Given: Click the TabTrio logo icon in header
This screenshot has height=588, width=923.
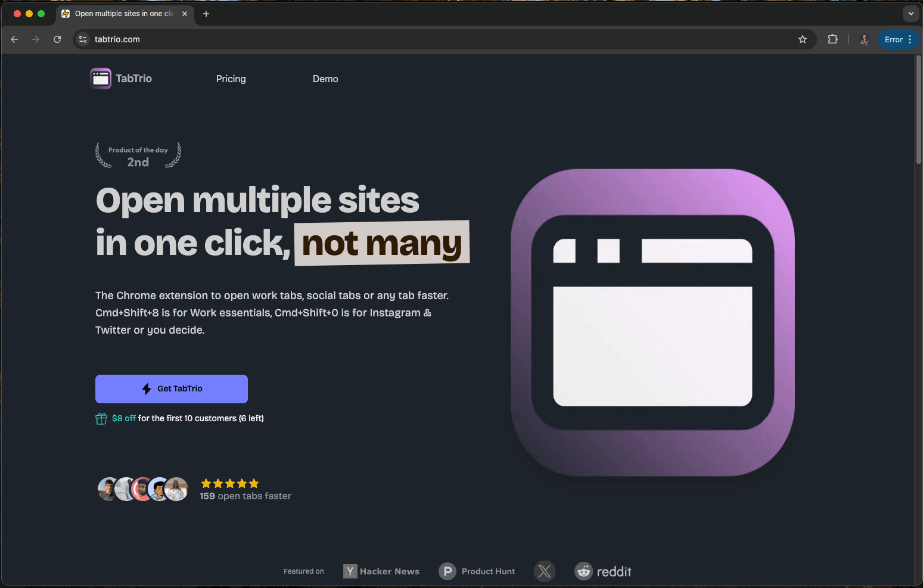Looking at the screenshot, I should [101, 79].
